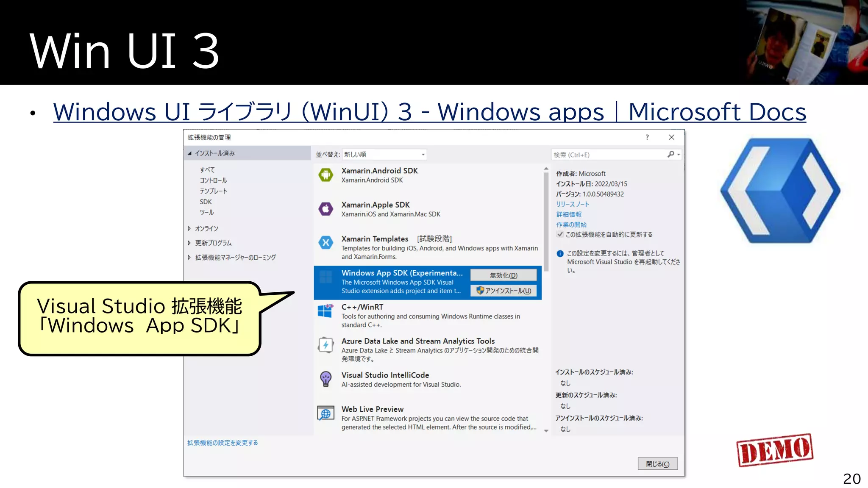Click the C++/WinRT Windows logo icon
Screen dimensions: 868x488
pos(325,311)
